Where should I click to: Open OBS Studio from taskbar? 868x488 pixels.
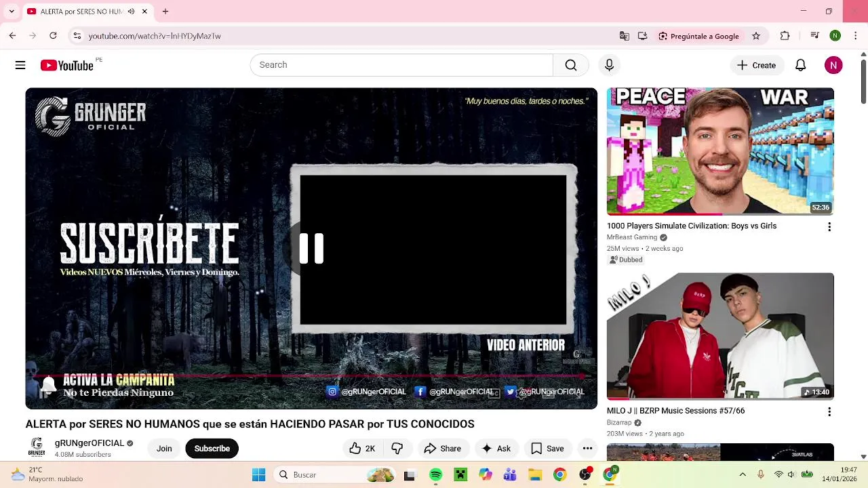pos(585,475)
